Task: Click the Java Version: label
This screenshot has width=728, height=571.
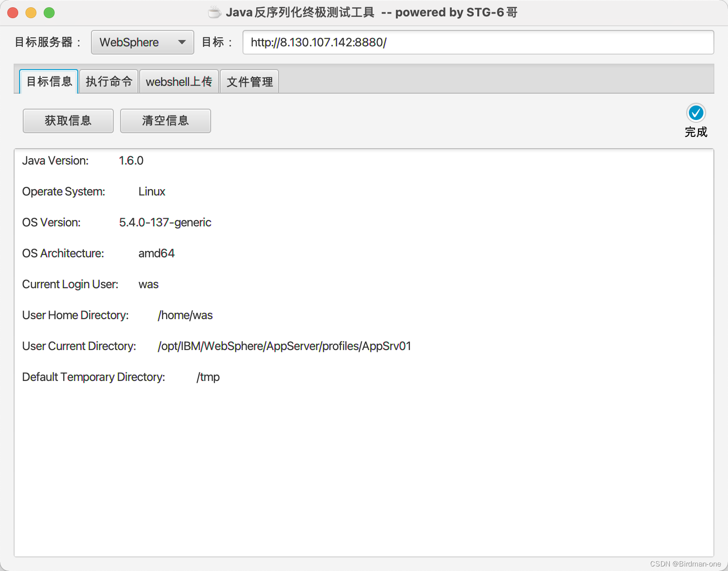Action: tap(56, 160)
